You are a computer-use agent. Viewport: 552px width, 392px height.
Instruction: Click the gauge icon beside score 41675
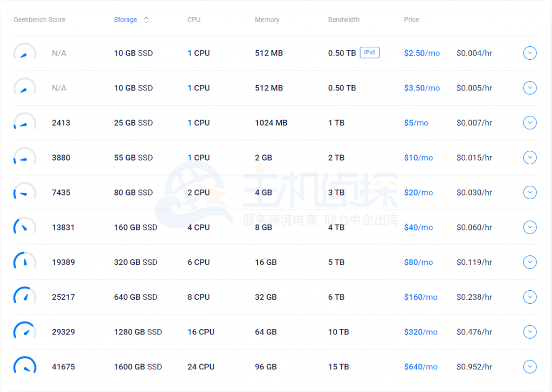coord(24,367)
